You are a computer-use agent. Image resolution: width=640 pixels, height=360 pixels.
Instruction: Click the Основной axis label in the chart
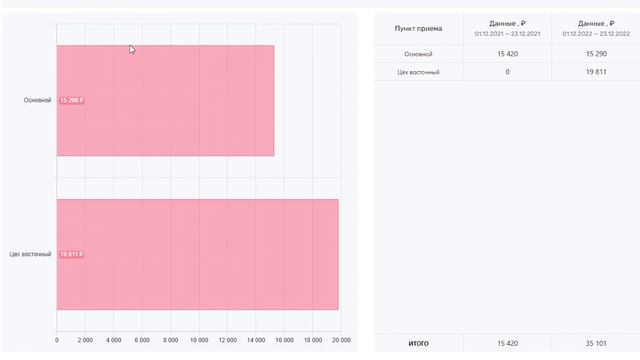[38, 100]
